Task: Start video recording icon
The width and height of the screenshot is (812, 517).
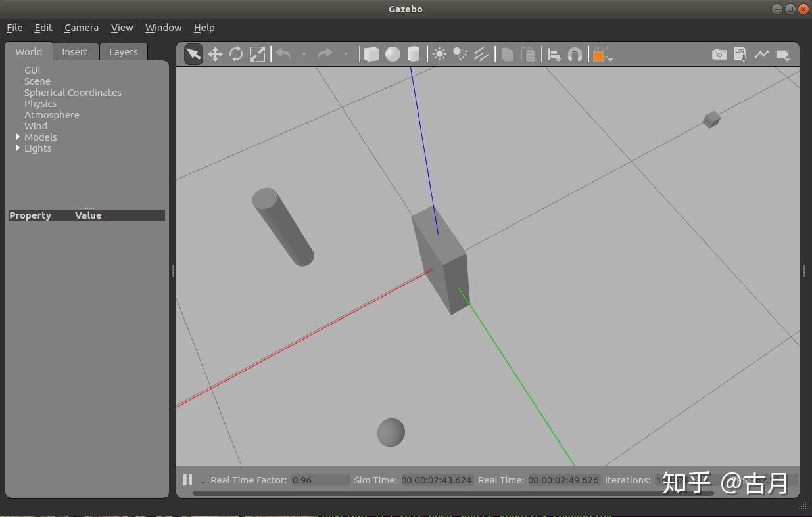Action: pyautogui.click(x=782, y=55)
